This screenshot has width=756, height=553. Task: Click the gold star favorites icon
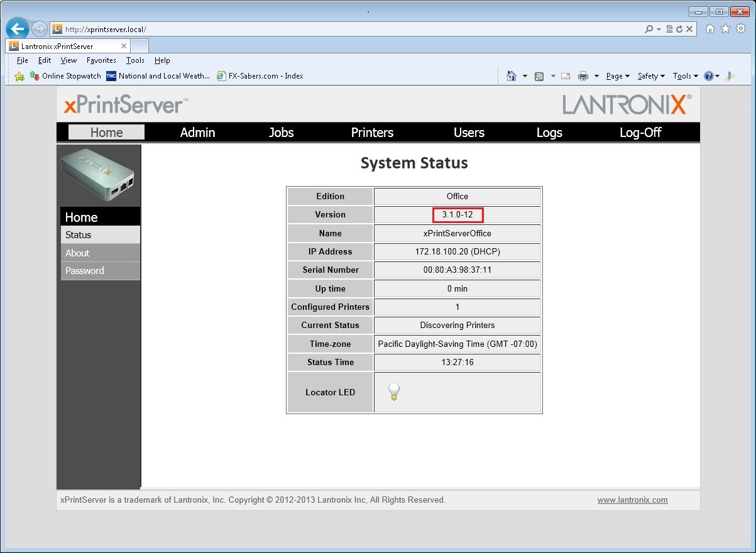click(725, 29)
